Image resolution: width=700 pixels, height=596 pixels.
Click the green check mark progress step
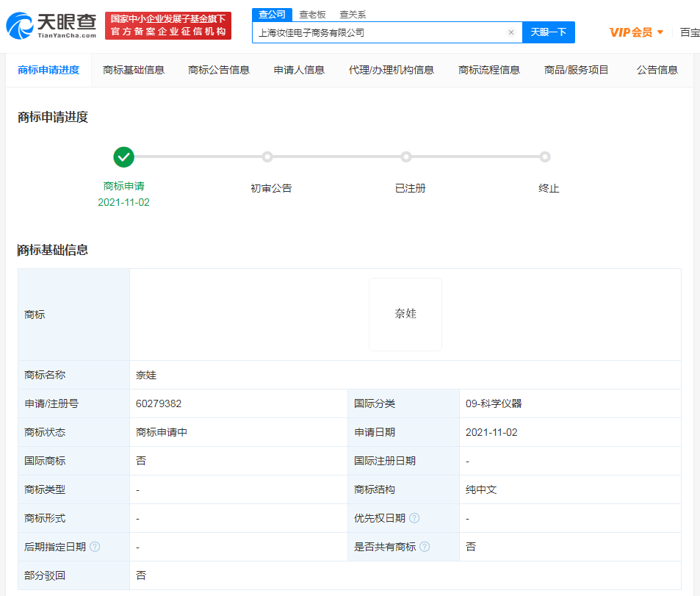point(123,157)
